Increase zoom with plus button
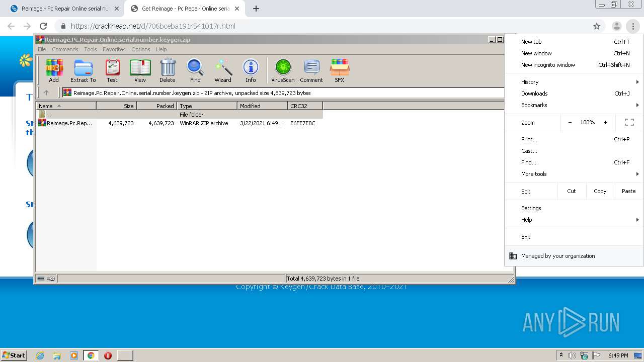The height and width of the screenshot is (362, 644). click(605, 122)
